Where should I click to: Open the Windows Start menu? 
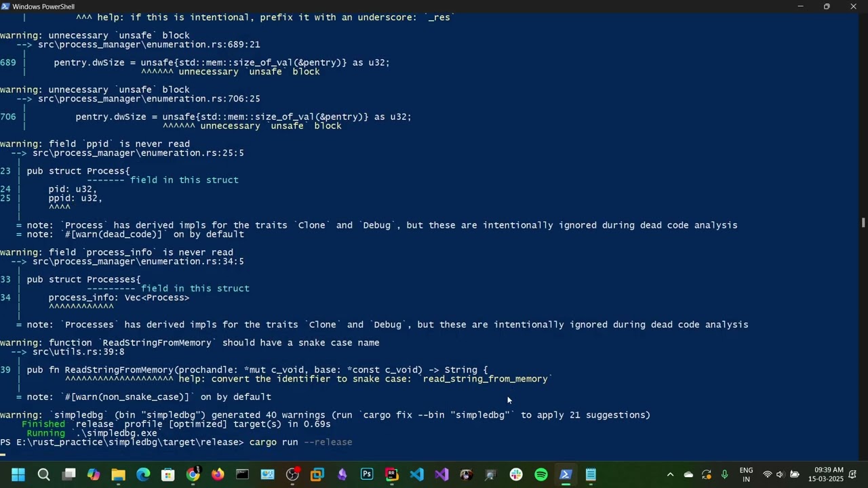pyautogui.click(x=18, y=474)
